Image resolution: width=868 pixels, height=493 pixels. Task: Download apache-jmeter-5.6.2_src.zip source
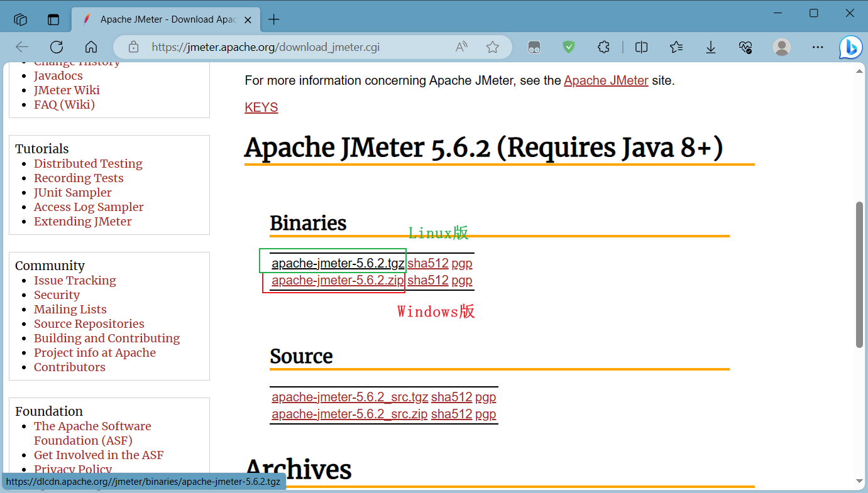(x=350, y=414)
